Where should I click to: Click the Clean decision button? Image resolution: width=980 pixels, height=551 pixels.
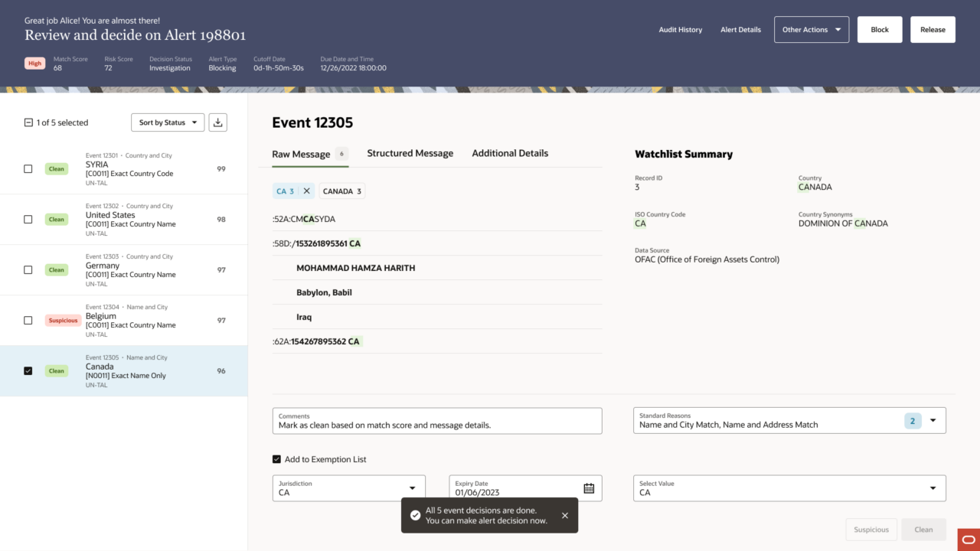[924, 530]
